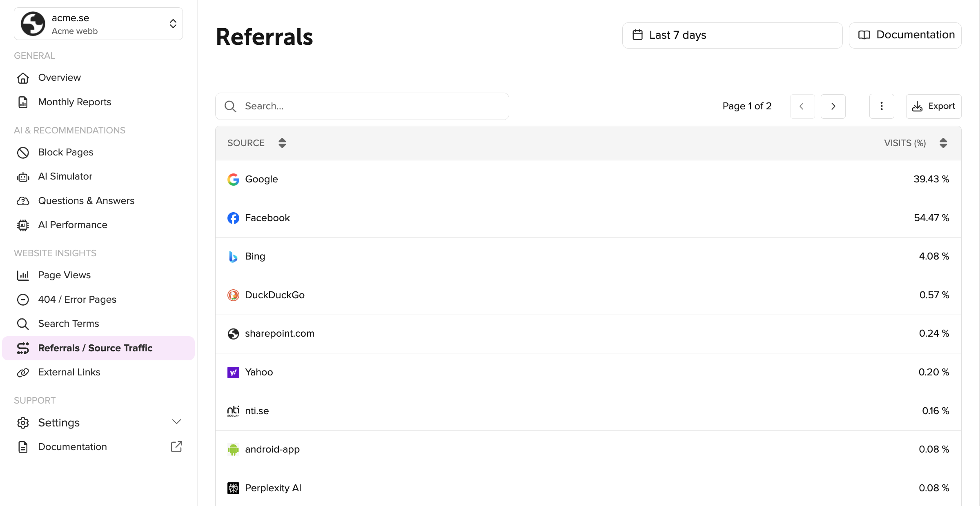
Task: Sort table by Visits (%) column
Action: coord(943,143)
